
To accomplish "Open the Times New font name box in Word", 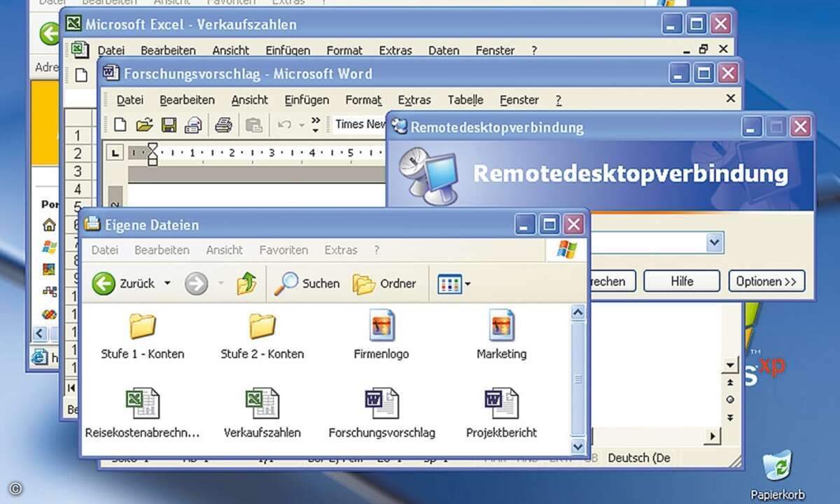I will pos(358,125).
